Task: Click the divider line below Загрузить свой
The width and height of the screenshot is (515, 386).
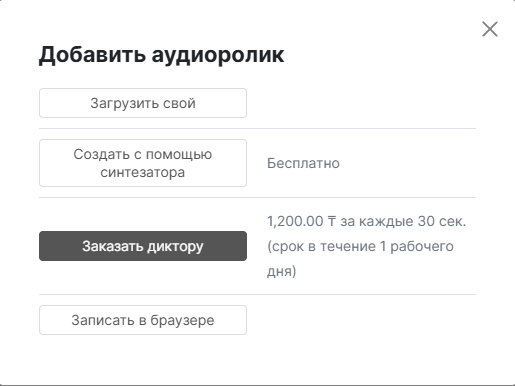Action: (257, 128)
